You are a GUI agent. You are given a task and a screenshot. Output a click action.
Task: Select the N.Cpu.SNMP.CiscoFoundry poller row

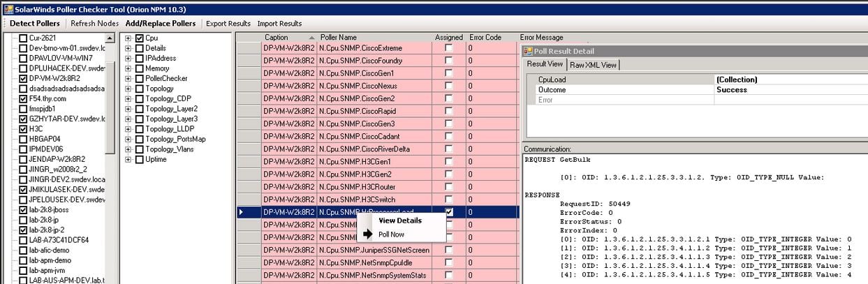pos(378,61)
